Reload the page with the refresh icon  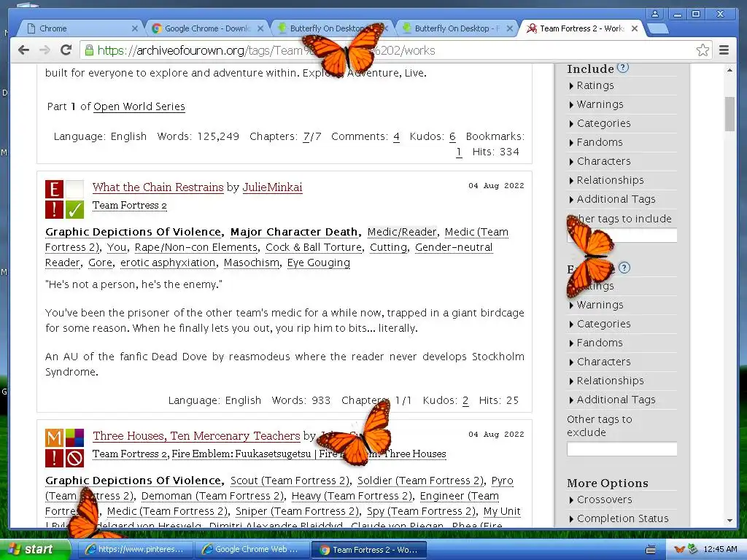[x=66, y=50]
